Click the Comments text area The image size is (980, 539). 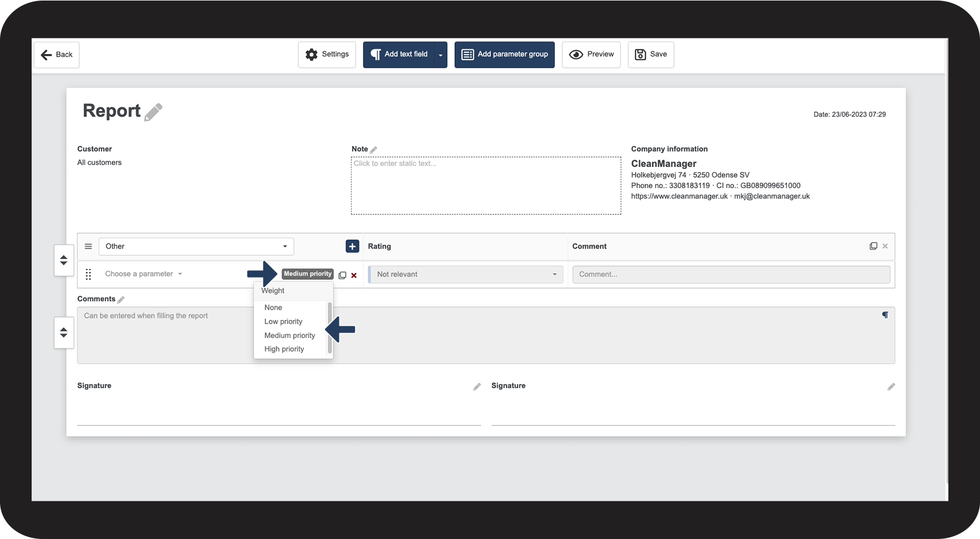pyautogui.click(x=486, y=335)
